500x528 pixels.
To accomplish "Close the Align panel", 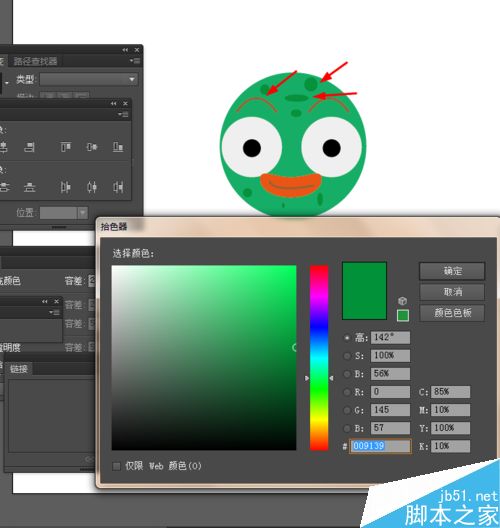I will coord(125,103).
